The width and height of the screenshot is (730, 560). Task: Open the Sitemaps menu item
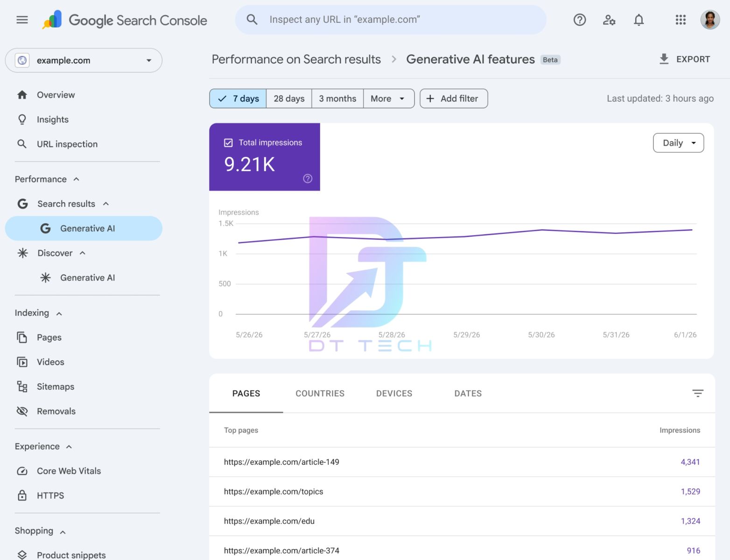tap(84, 386)
